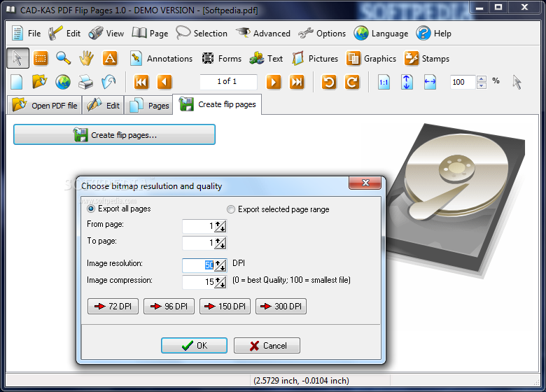Increase the zoom percent stepper
Viewport: 546px width, 392px height.
481,79
